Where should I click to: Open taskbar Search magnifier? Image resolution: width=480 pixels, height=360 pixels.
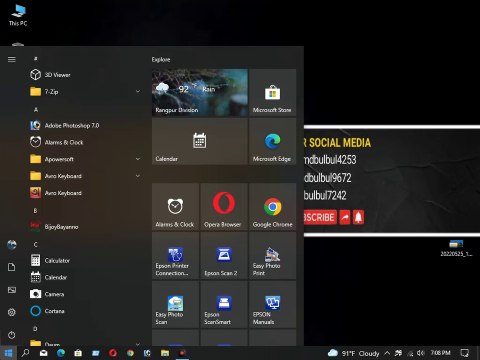[25, 353]
